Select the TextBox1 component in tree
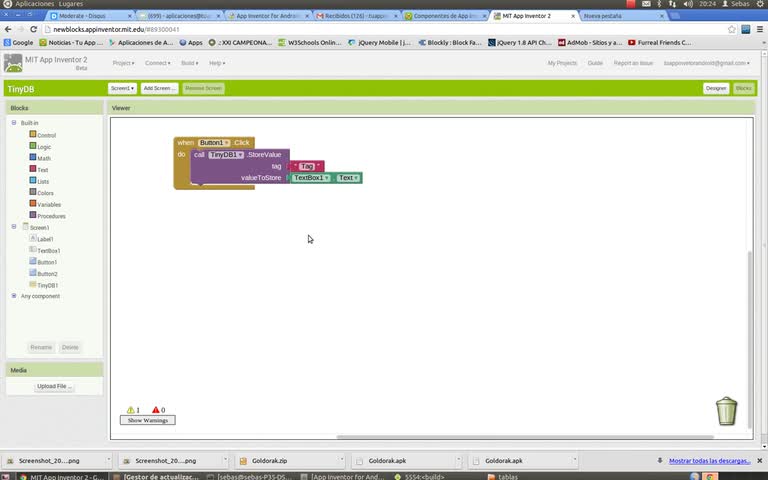The image size is (768, 480). tap(45, 250)
